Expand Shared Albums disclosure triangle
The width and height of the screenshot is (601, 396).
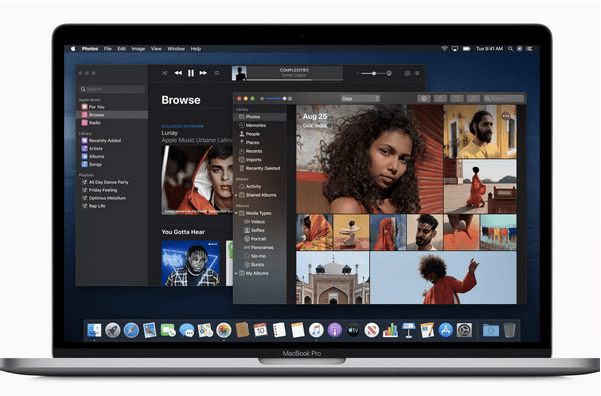(236, 195)
